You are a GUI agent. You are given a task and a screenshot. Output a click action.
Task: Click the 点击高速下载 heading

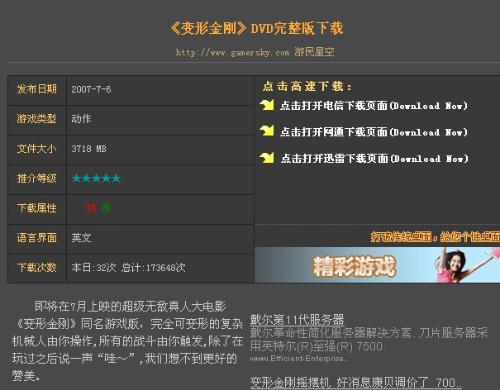coord(307,87)
